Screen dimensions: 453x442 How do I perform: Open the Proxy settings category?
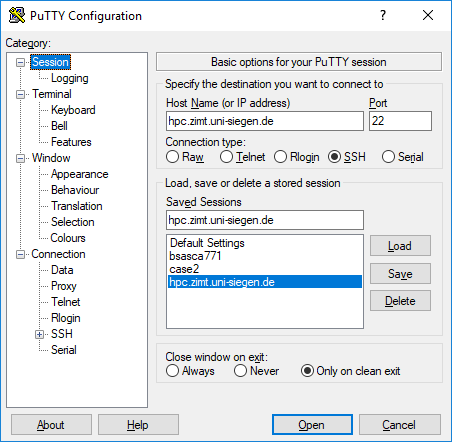[64, 286]
